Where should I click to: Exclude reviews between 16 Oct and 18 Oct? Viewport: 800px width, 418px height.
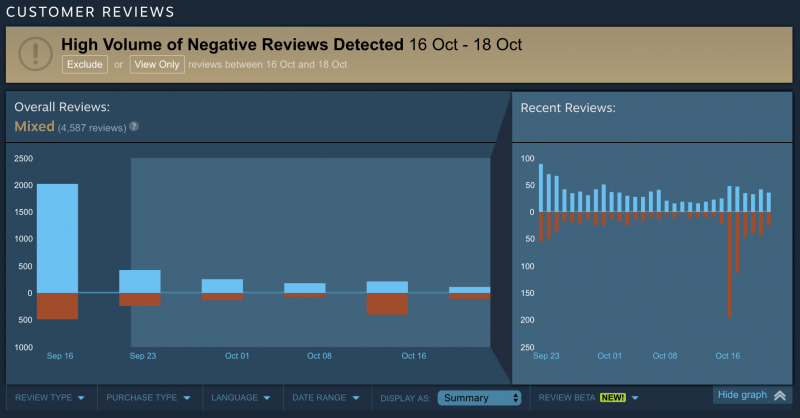click(83, 64)
